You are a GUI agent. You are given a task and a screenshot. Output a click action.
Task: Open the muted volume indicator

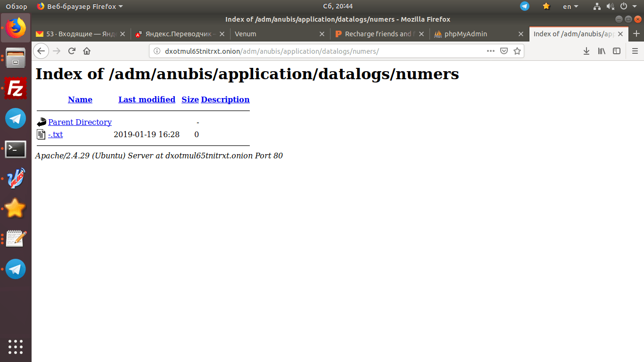pyautogui.click(x=610, y=6)
